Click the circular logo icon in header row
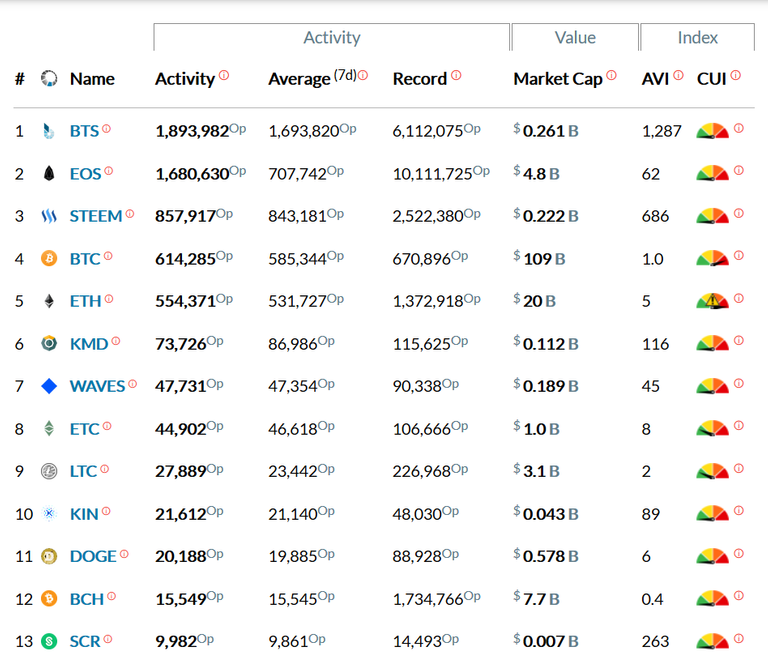Viewport: 768px width, 668px height. point(48,78)
